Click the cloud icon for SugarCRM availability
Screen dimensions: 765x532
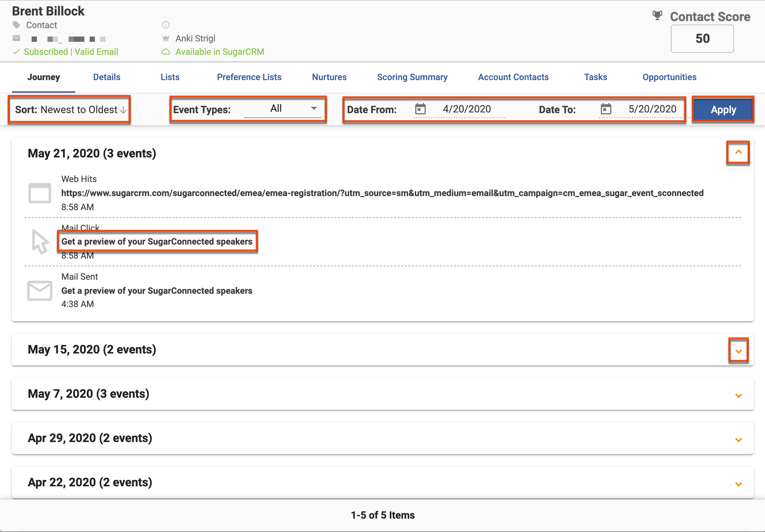166,52
